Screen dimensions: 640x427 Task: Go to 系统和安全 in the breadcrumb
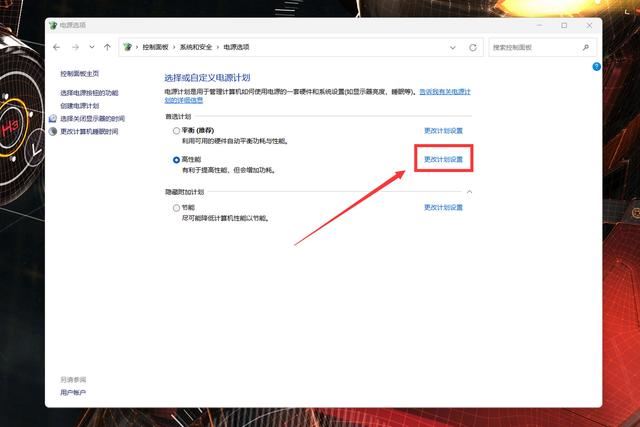coord(196,47)
